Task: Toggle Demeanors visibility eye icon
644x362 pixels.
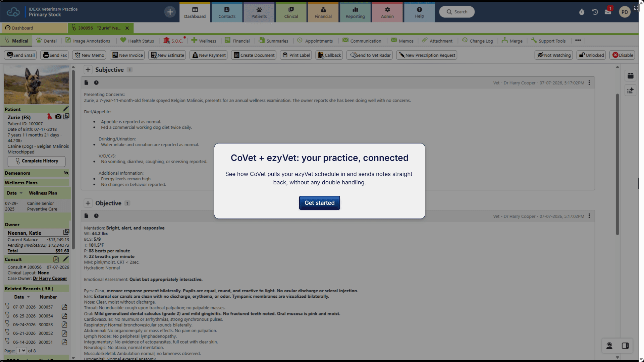Action: [66, 173]
